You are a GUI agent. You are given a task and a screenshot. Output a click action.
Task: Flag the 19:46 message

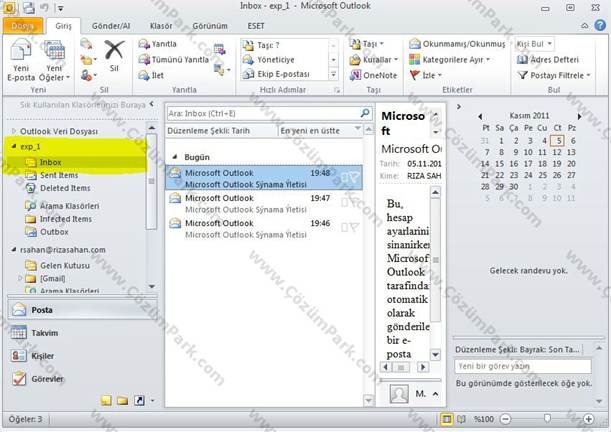point(354,226)
